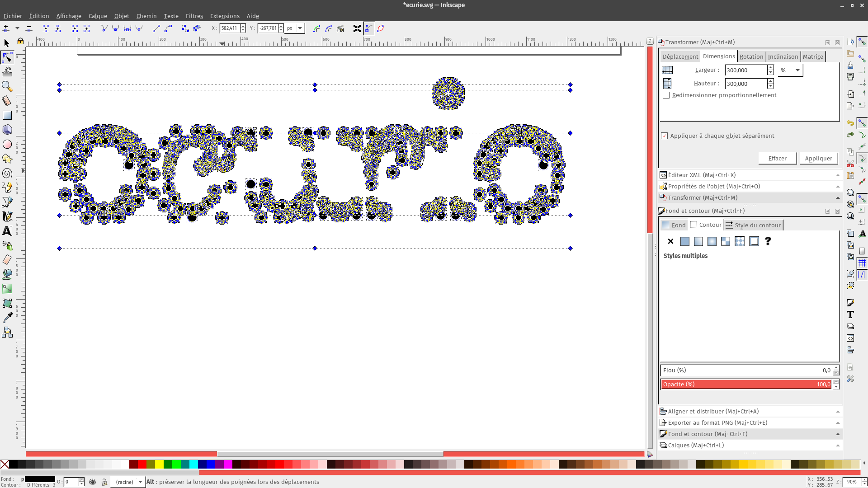Open the Filtres menu
868x488 pixels.
click(194, 16)
